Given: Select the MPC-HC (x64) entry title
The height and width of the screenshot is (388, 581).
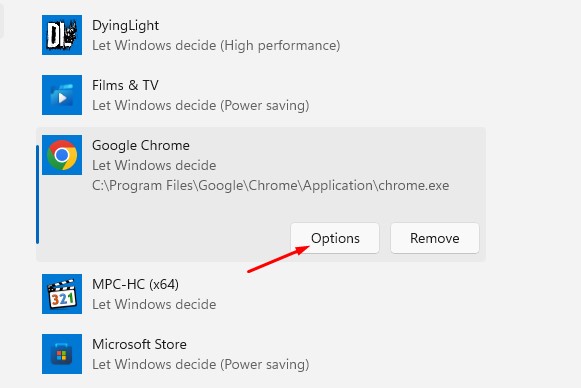Looking at the screenshot, I should pos(135,285).
